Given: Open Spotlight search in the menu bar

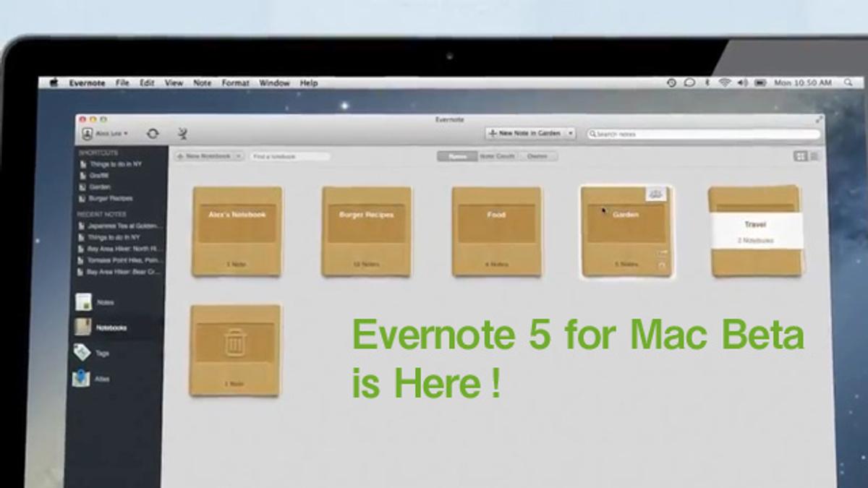Looking at the screenshot, I should 848,83.
